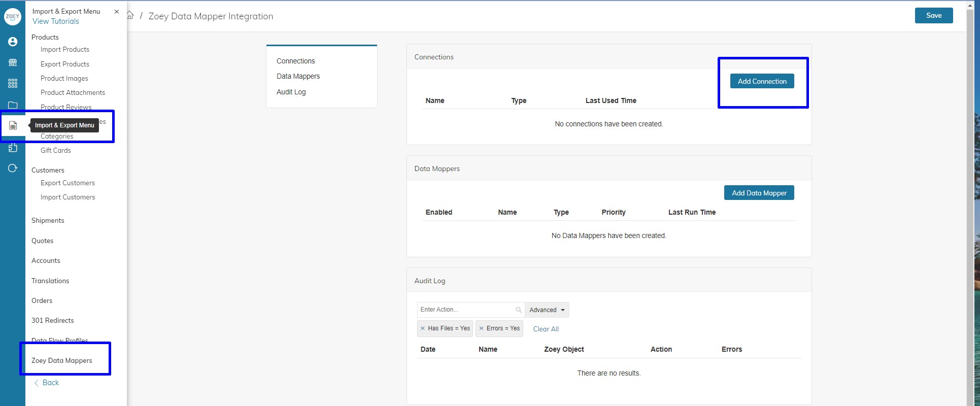The width and height of the screenshot is (980, 406).
Task: Click the Zoey Object column header
Action: click(564, 349)
